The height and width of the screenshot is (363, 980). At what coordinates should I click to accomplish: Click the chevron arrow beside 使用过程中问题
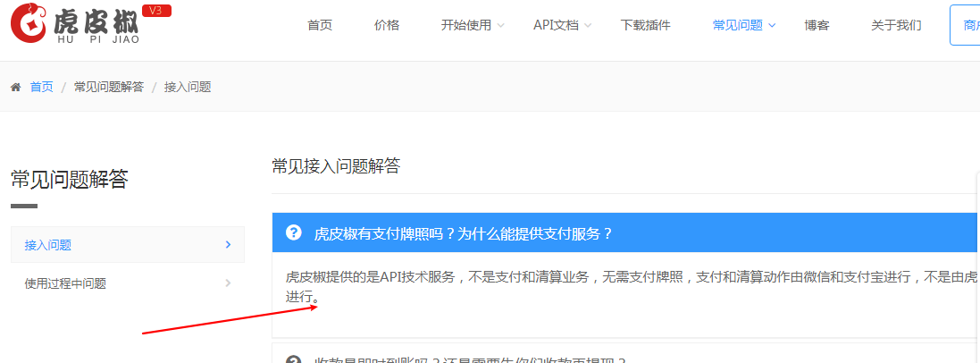tap(229, 283)
